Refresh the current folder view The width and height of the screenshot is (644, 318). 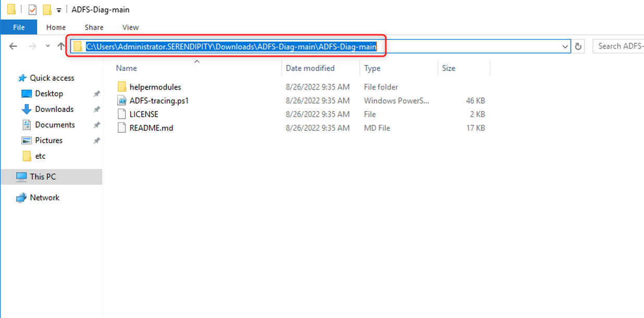click(x=578, y=46)
